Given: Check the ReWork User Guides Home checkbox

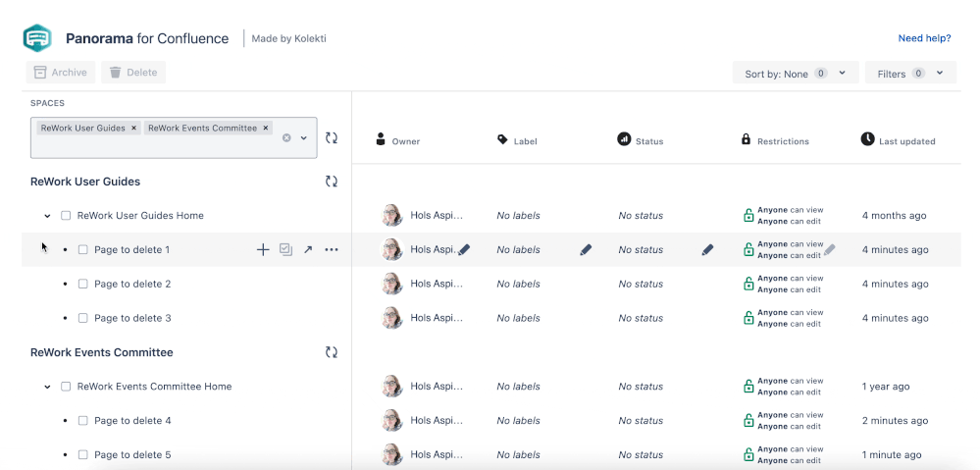Looking at the screenshot, I should click(x=66, y=216).
